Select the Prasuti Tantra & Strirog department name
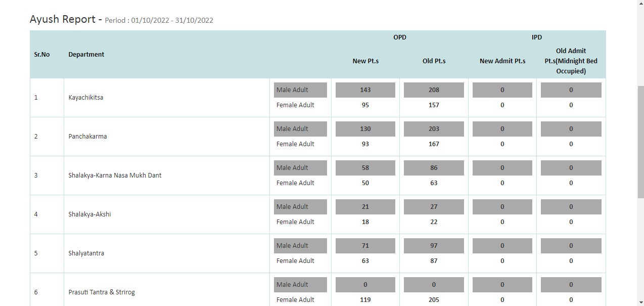Screen dimensions: 644x306 [x=102, y=292]
